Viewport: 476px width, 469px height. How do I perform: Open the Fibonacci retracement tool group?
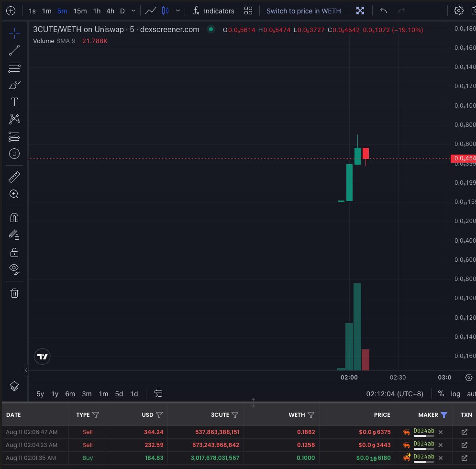[x=14, y=67]
